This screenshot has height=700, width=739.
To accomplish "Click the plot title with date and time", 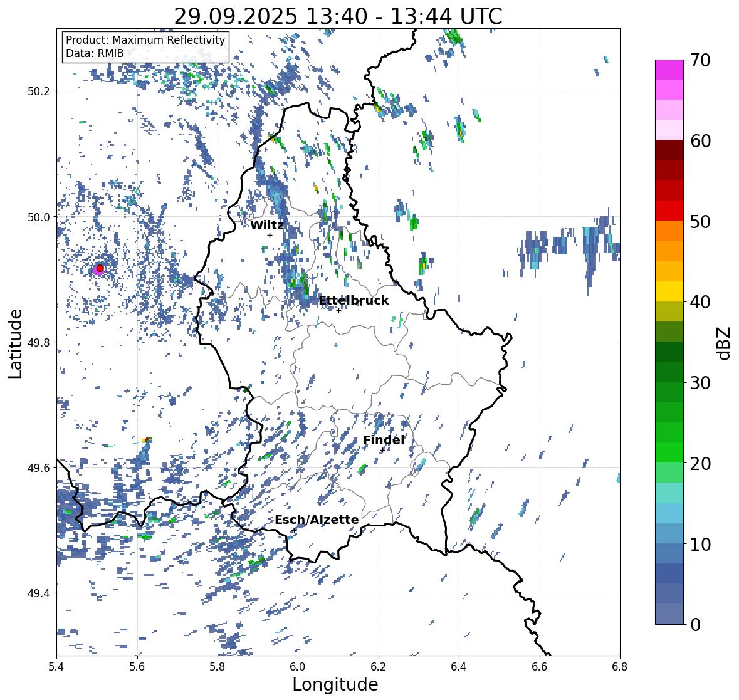I will click(338, 16).
